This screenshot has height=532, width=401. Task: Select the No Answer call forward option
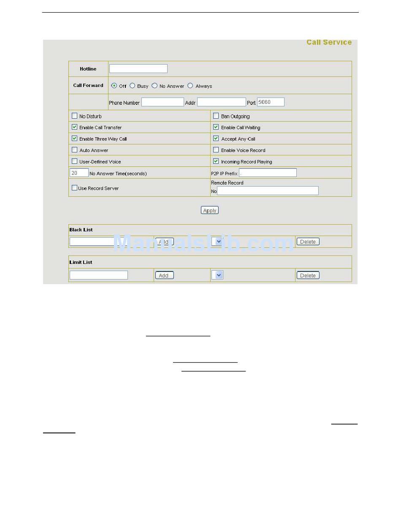[154, 86]
